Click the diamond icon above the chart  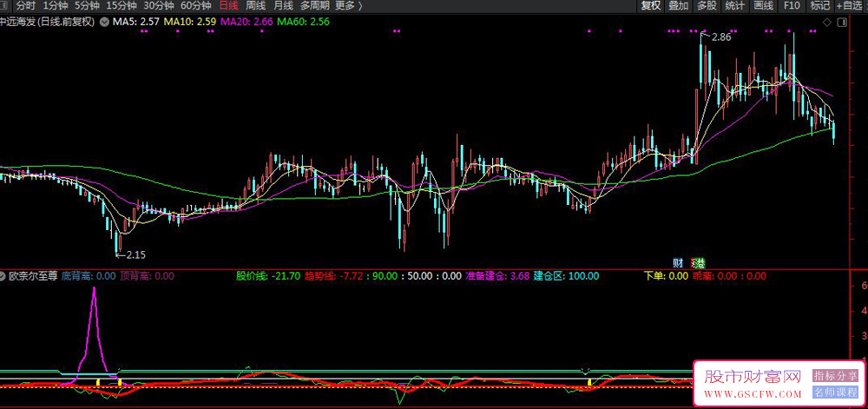(826, 22)
